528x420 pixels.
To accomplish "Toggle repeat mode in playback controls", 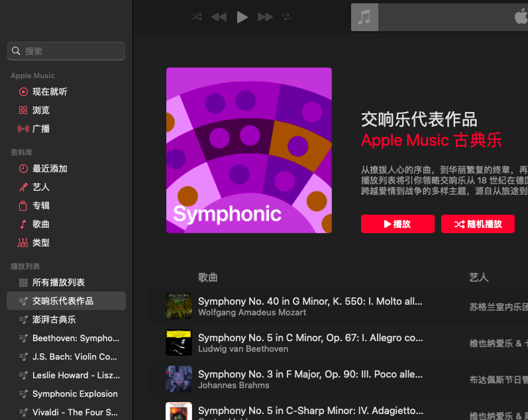I will click(287, 17).
